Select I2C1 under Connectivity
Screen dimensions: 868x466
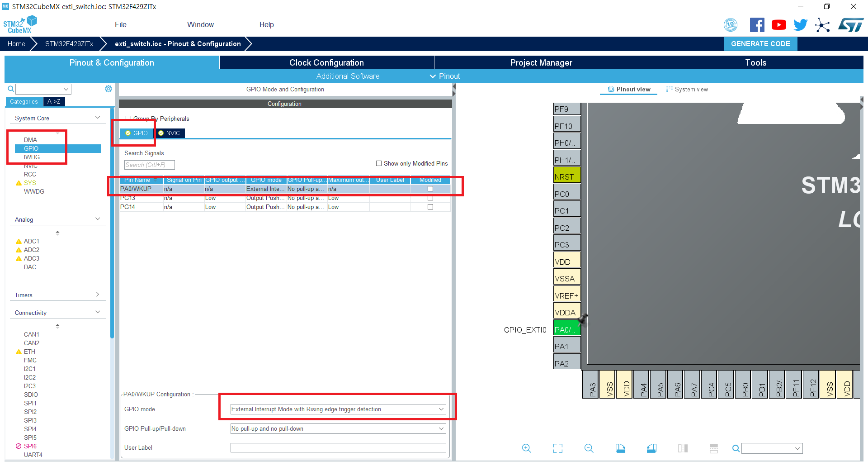click(x=30, y=369)
